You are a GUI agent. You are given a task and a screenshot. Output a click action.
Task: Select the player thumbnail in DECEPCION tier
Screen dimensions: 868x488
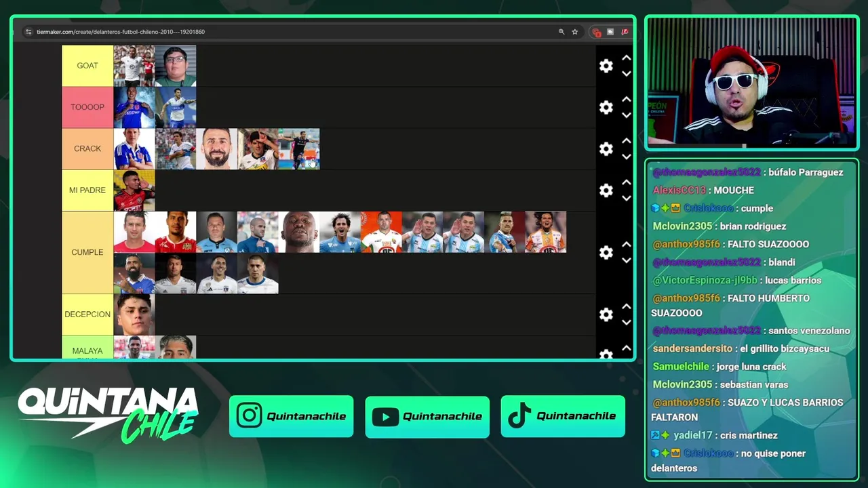[134, 314]
